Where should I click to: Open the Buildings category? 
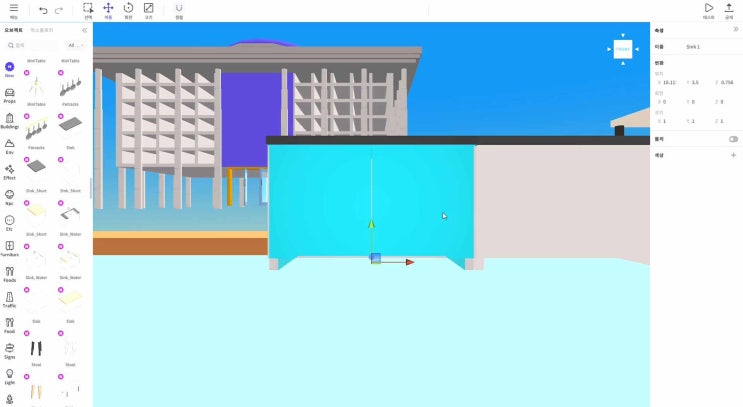click(x=9, y=121)
